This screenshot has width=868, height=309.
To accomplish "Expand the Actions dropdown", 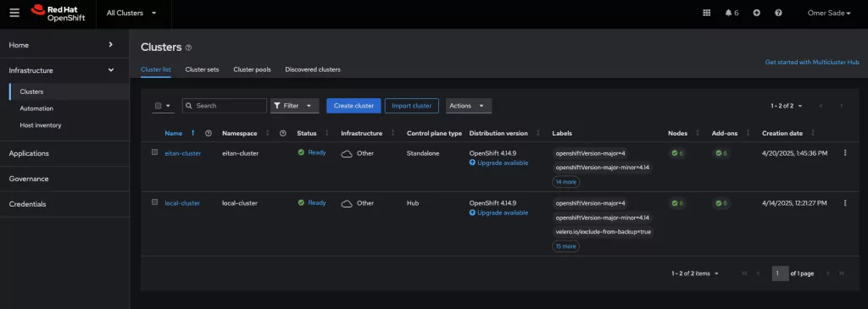I will point(469,106).
